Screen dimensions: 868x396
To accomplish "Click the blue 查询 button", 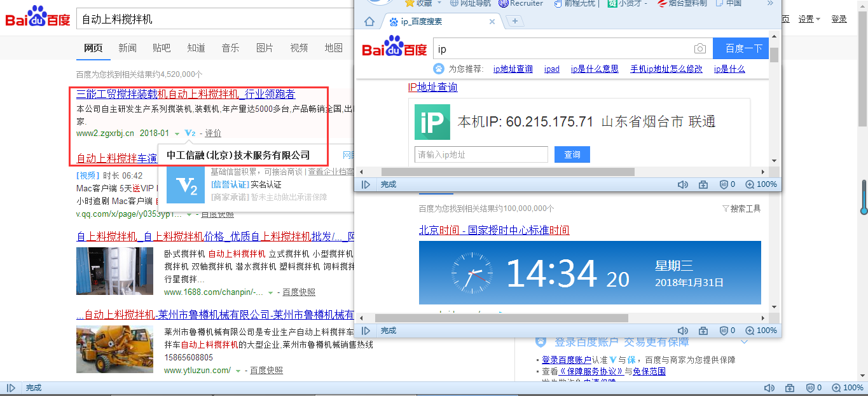I will click(x=572, y=154).
